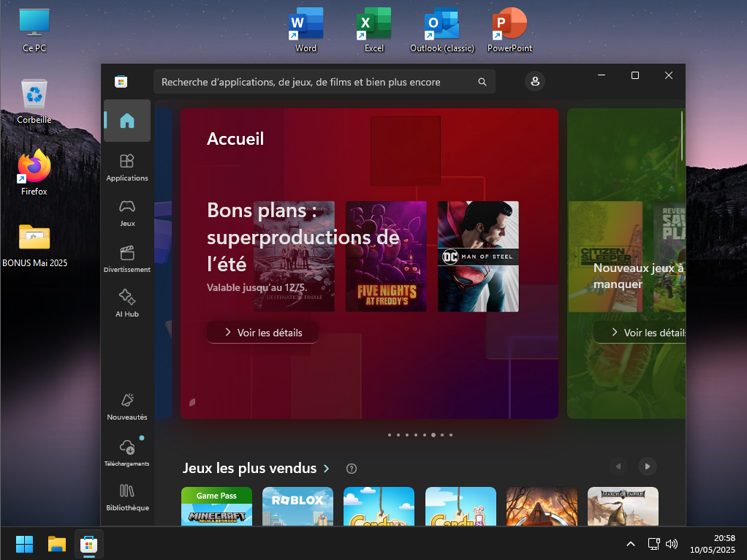747x560 pixels.
Task: Select the PowerPoint desktop shortcut
Action: click(x=509, y=29)
